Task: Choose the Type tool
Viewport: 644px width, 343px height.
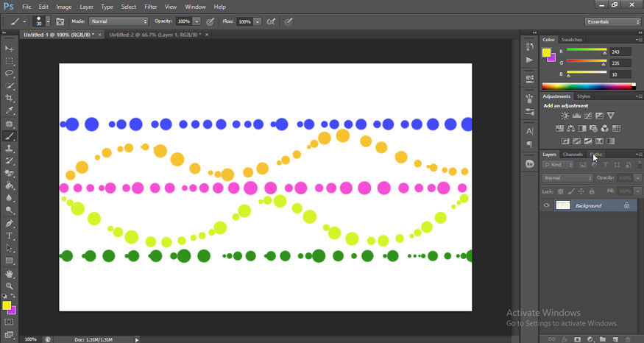Action: click(10, 236)
